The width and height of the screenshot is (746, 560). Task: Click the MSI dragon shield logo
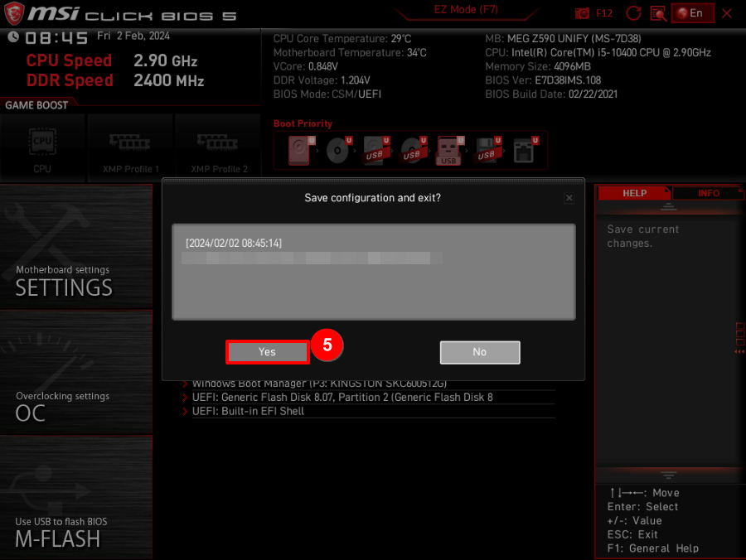[x=13, y=13]
